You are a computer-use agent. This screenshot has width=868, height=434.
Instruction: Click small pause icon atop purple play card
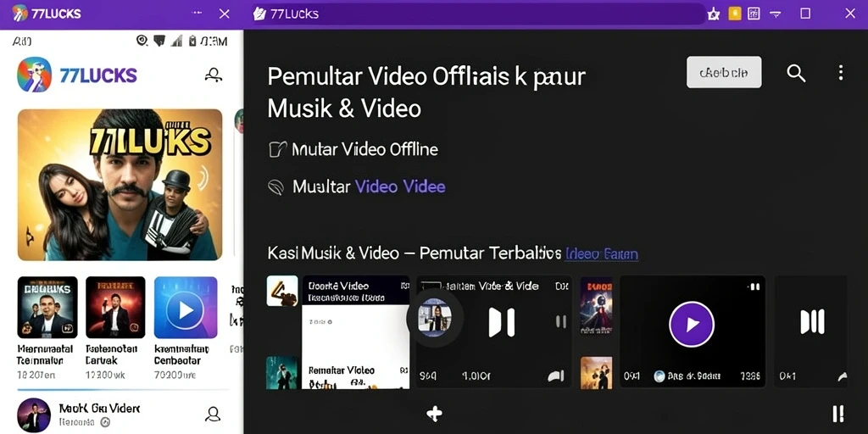click(754, 287)
